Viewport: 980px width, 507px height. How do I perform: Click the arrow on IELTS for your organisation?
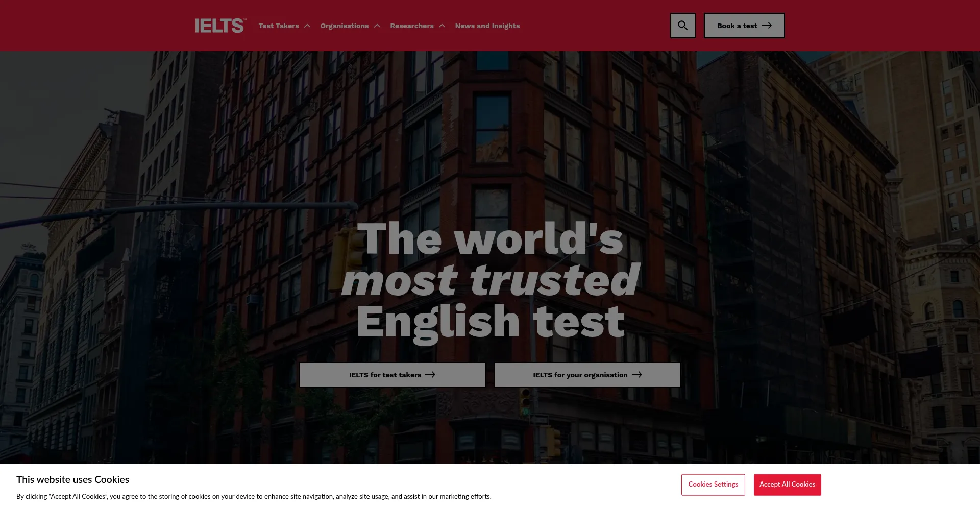(638, 374)
